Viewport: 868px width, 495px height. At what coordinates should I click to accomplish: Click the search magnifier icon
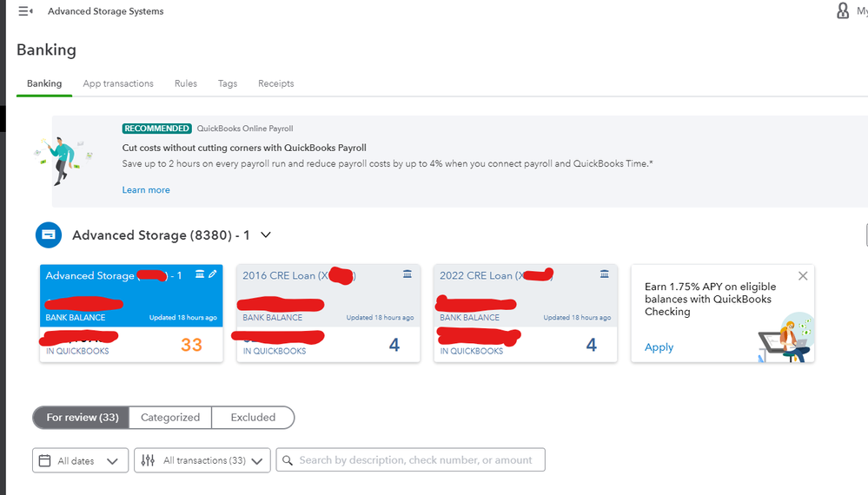click(288, 460)
